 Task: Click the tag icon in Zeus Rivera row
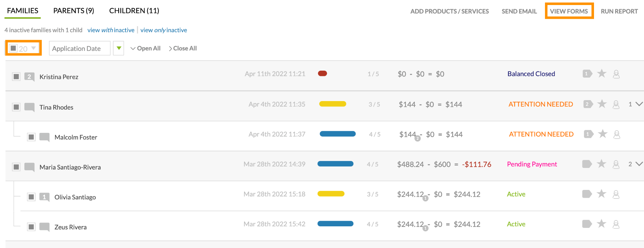pyautogui.click(x=587, y=224)
